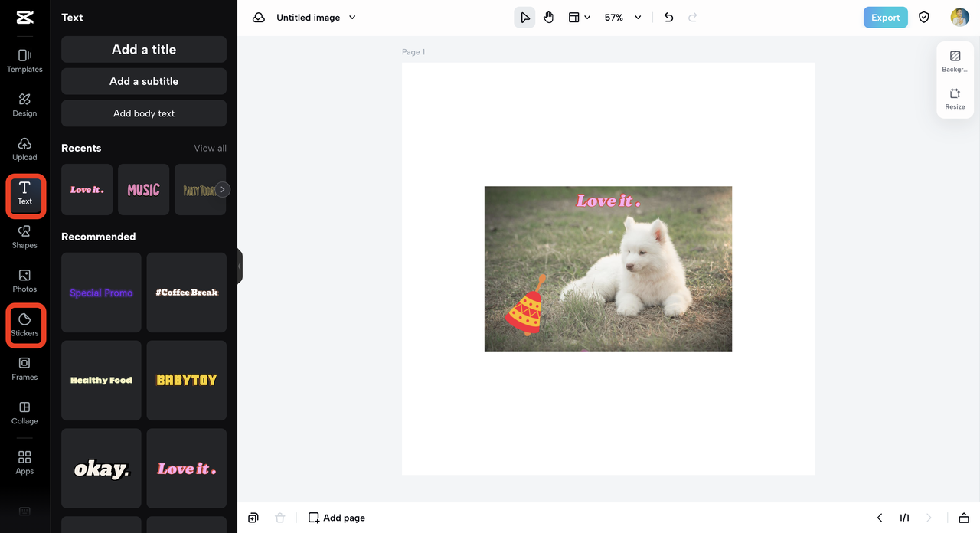The width and height of the screenshot is (980, 533).
Task: Show more recents with arrow
Action: (222, 189)
